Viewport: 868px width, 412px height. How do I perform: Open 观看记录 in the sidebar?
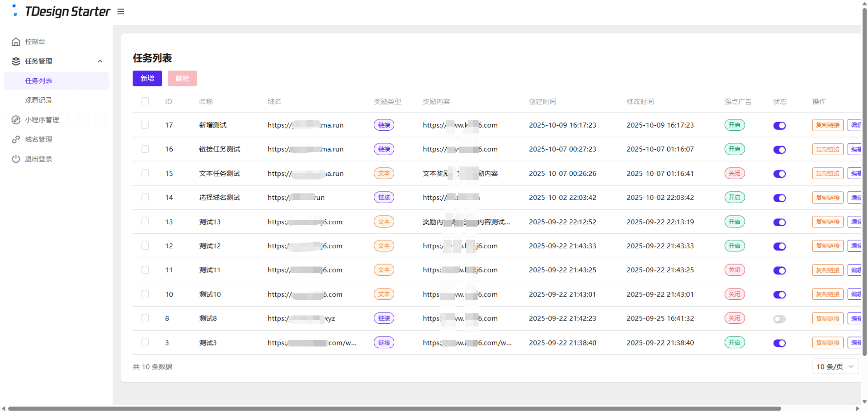point(39,100)
